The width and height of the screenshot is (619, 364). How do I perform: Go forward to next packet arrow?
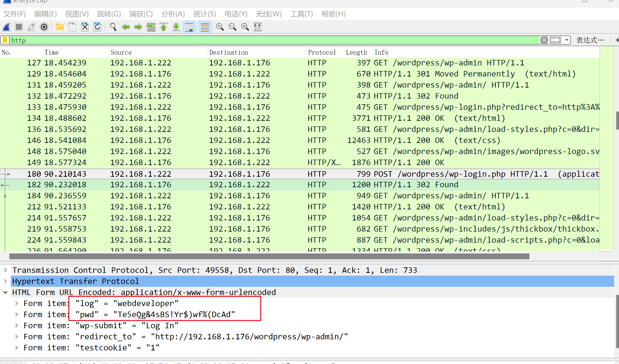[138, 27]
